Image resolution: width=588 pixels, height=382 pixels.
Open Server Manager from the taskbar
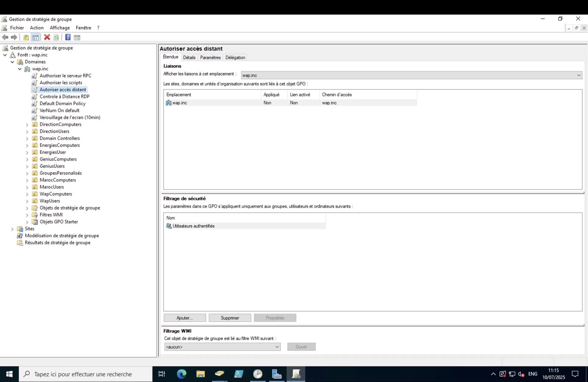pyautogui.click(x=277, y=374)
